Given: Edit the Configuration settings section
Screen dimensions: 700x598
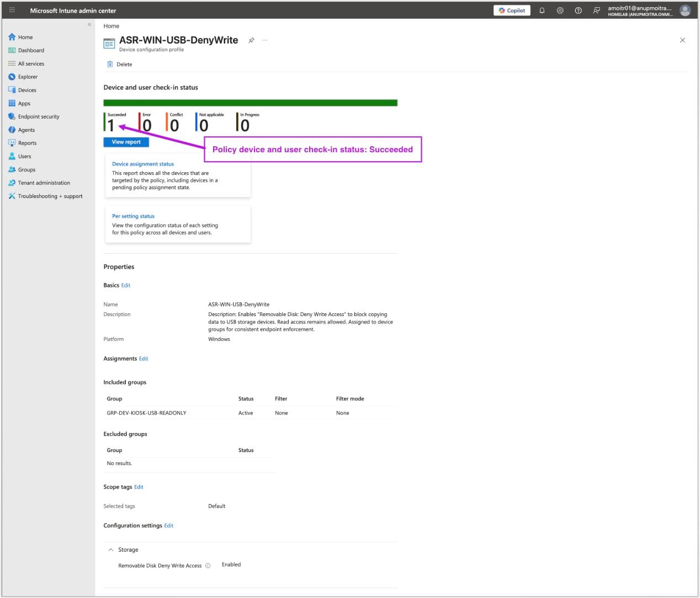Looking at the screenshot, I should (169, 526).
